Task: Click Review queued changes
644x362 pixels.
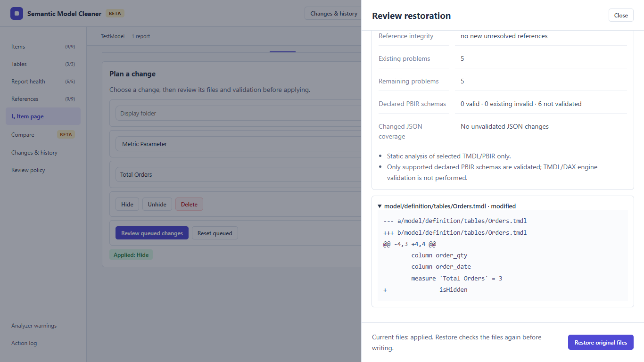Action: tap(152, 233)
